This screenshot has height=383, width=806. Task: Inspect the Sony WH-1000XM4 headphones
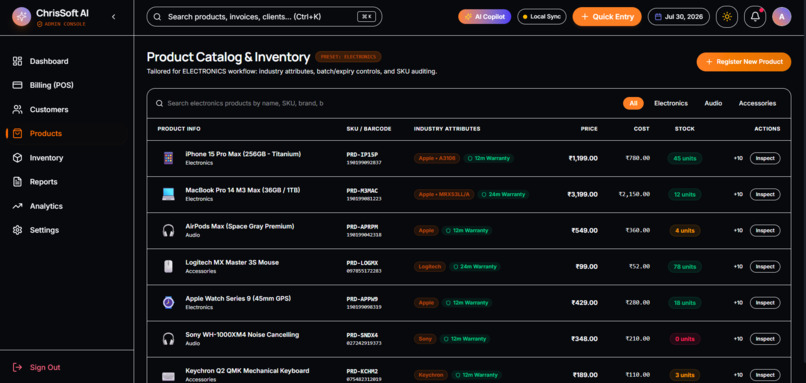click(x=765, y=339)
